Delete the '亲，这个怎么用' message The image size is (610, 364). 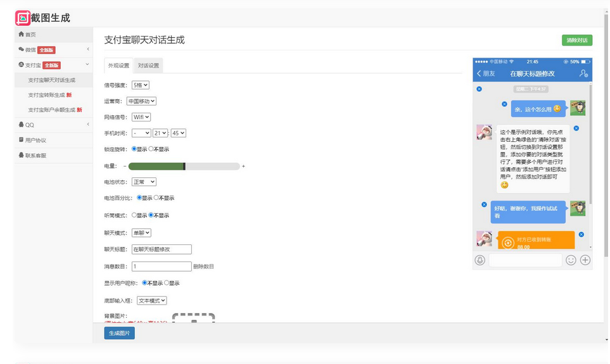(x=504, y=104)
